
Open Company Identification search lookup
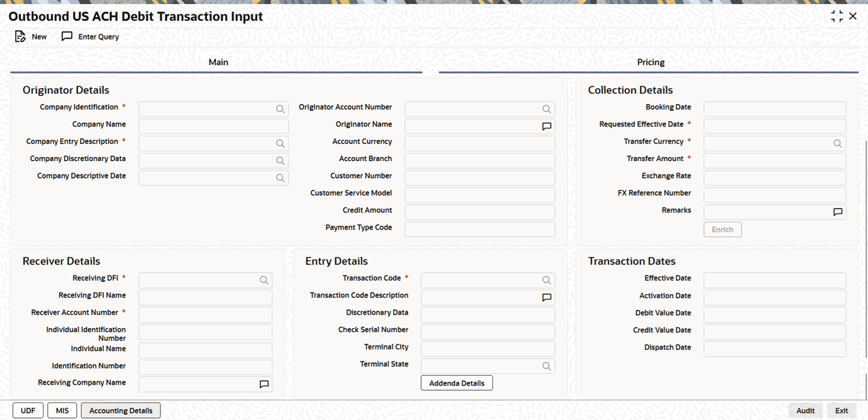[281, 109]
